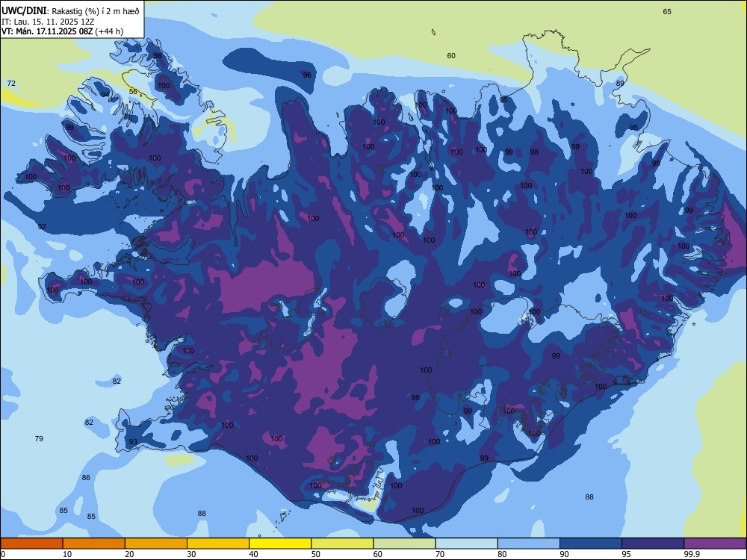Viewport: 747px width, 560px height.
Task: Click the map value 56 in the Westfjords
Action: point(133,91)
